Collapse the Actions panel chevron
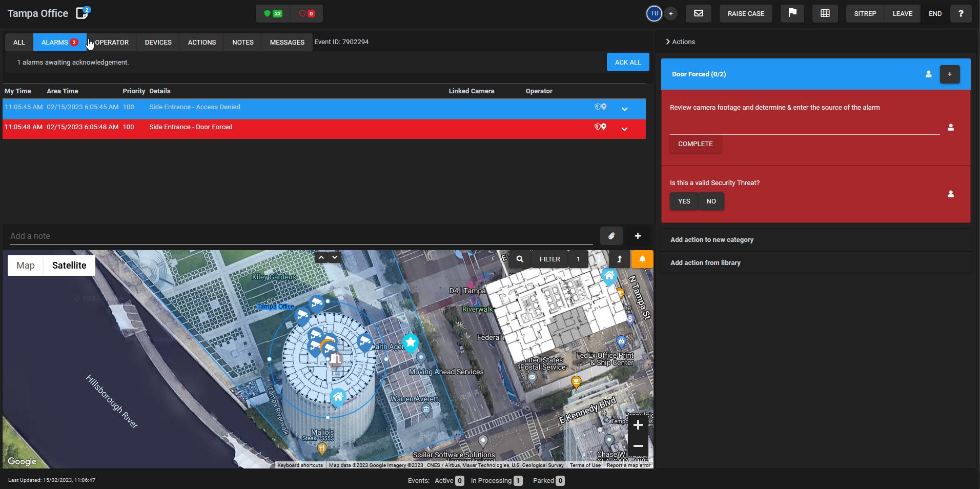980x489 pixels. [x=668, y=42]
